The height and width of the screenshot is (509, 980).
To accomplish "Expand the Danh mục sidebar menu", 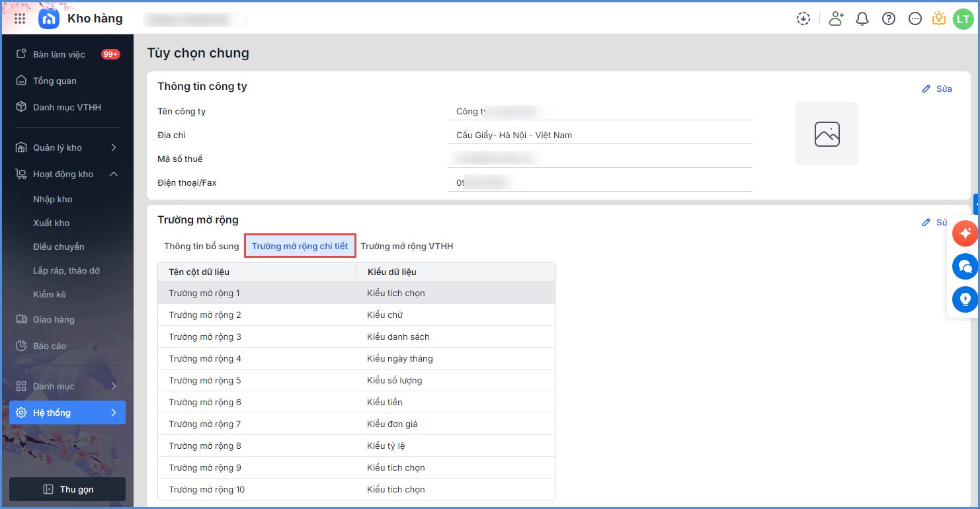I will click(x=67, y=386).
